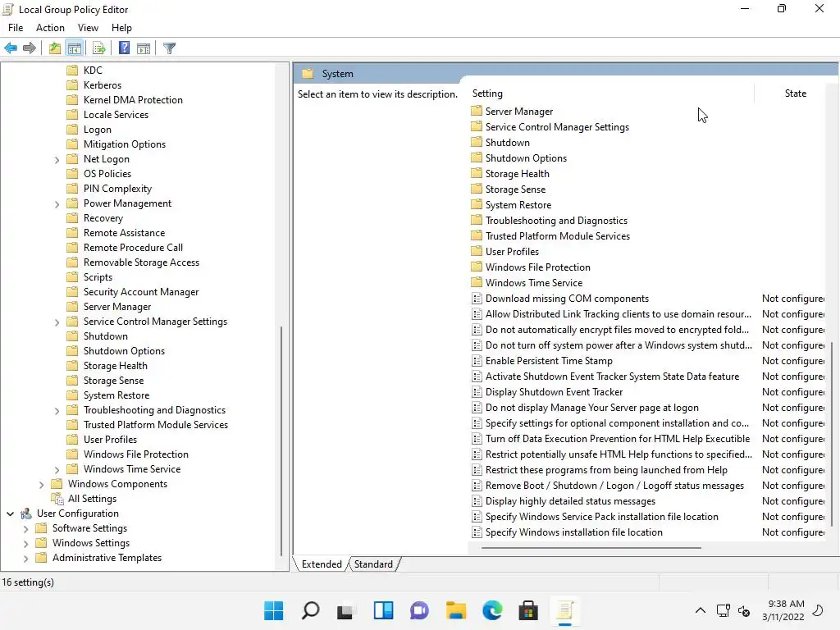The height and width of the screenshot is (630, 840).
Task: Expand Service Control Manager Settings node
Action: [57, 322]
